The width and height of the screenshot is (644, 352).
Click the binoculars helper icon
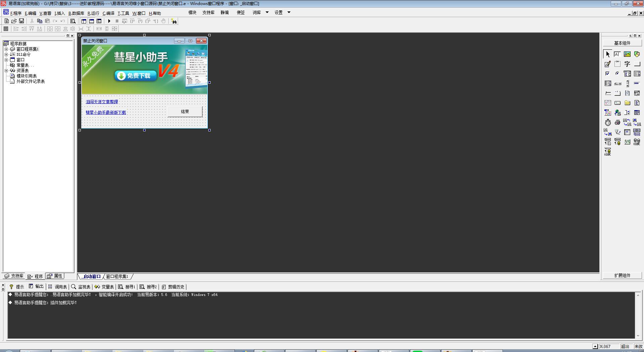[x=174, y=21]
